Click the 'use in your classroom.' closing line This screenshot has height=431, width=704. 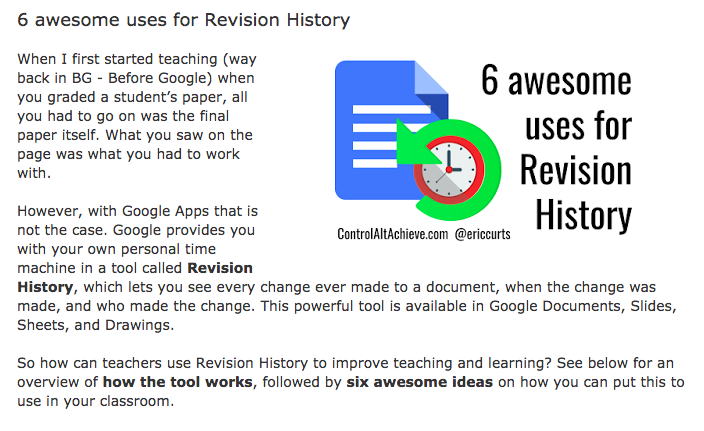click(x=95, y=401)
